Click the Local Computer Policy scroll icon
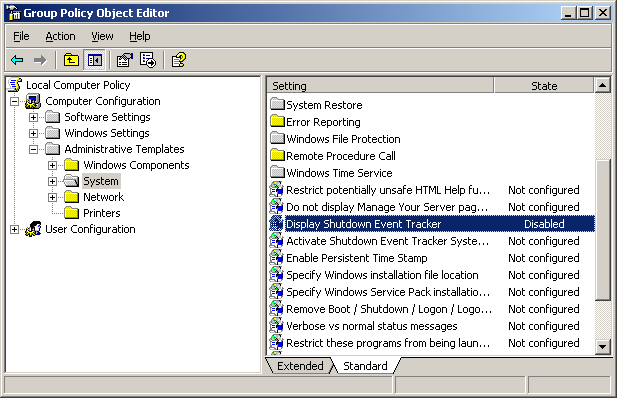 point(16,85)
